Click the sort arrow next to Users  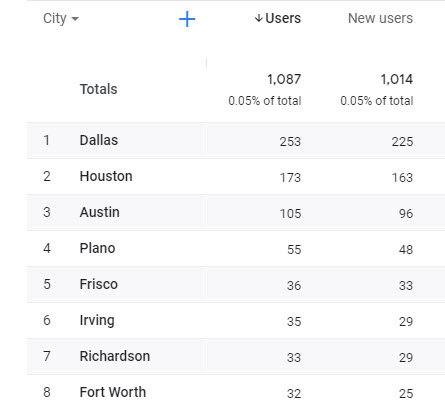(259, 18)
